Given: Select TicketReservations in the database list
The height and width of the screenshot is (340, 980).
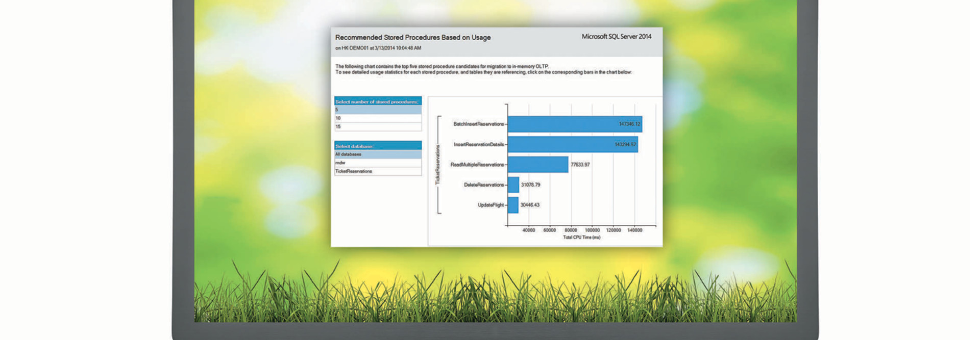Looking at the screenshot, I should pyautogui.click(x=378, y=171).
